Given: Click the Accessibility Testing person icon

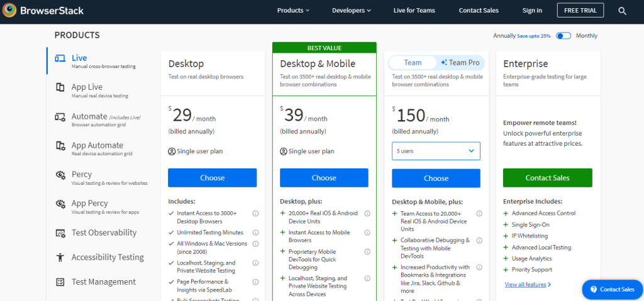Looking at the screenshot, I should point(60,258).
